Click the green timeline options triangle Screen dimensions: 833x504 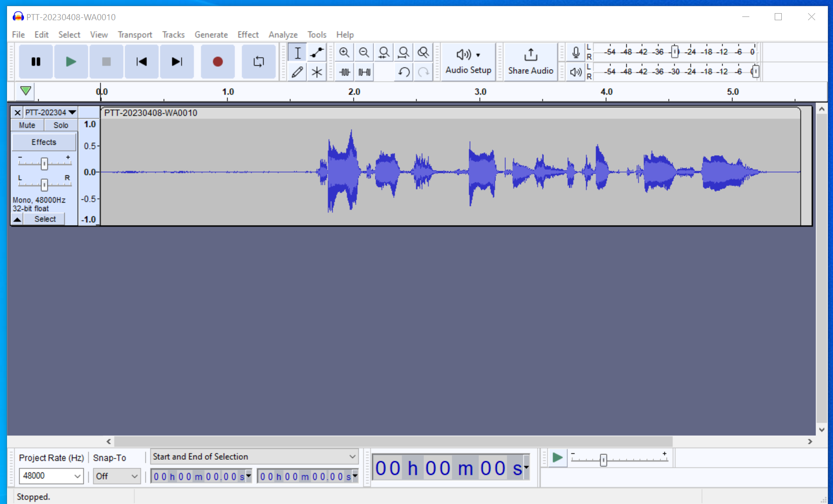click(26, 91)
